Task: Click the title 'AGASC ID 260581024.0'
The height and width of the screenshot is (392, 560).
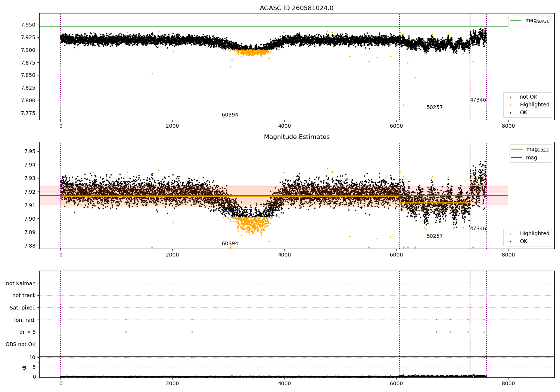Action: click(296, 8)
